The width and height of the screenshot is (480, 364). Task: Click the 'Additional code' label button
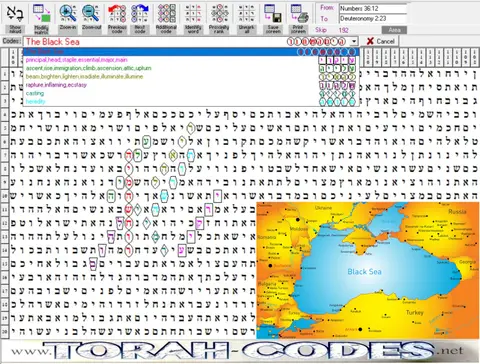click(x=166, y=29)
